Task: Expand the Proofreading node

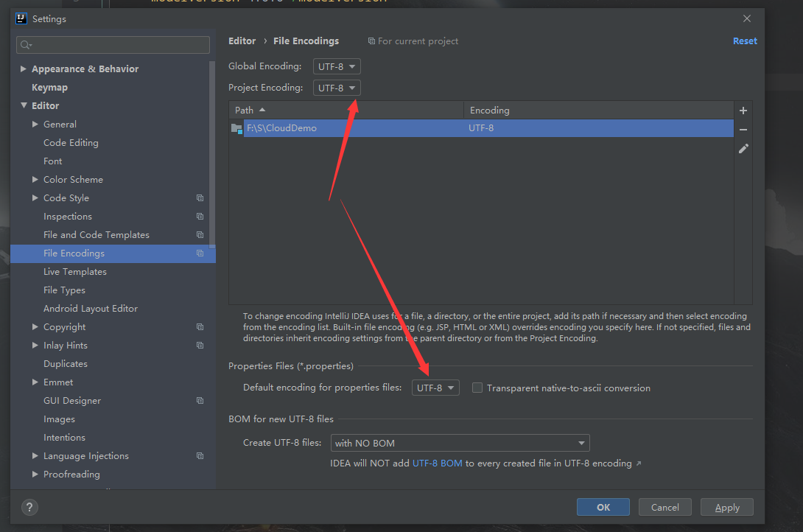Action: click(x=35, y=475)
